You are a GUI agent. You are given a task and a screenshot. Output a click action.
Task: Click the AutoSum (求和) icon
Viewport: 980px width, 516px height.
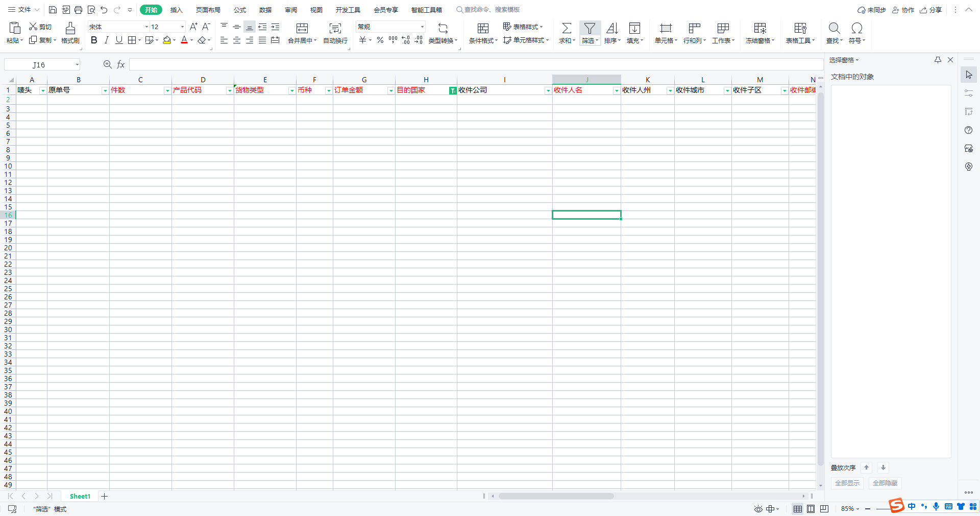point(566,28)
